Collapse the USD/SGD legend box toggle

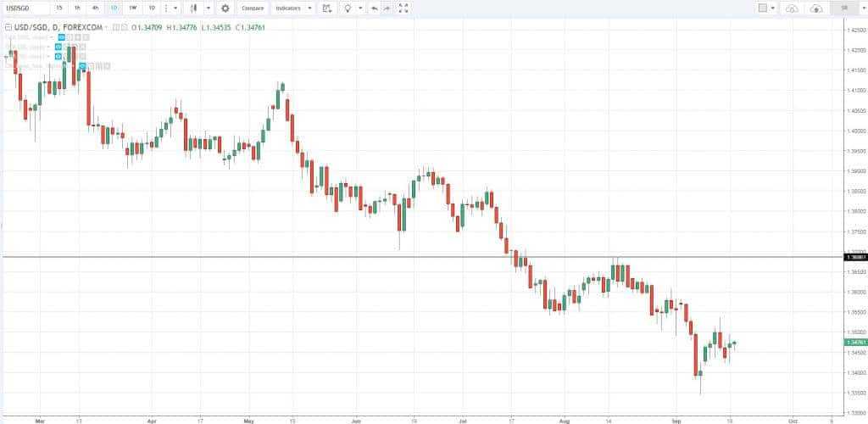coord(8,28)
